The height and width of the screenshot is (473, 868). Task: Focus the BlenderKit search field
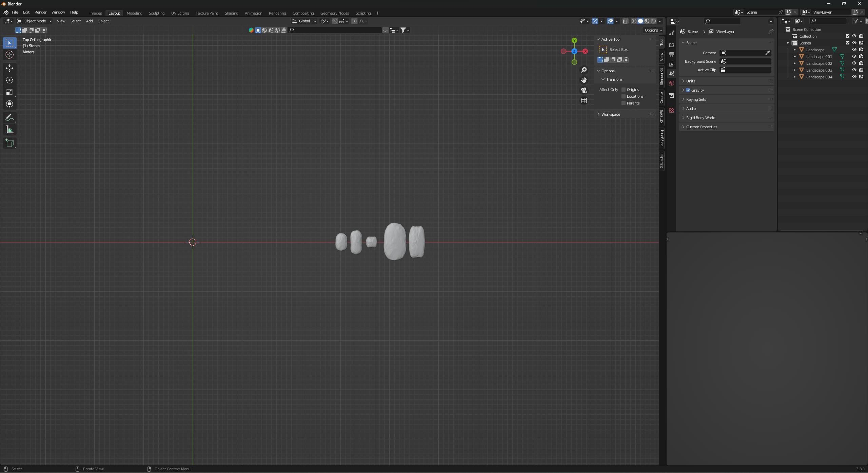click(x=335, y=30)
